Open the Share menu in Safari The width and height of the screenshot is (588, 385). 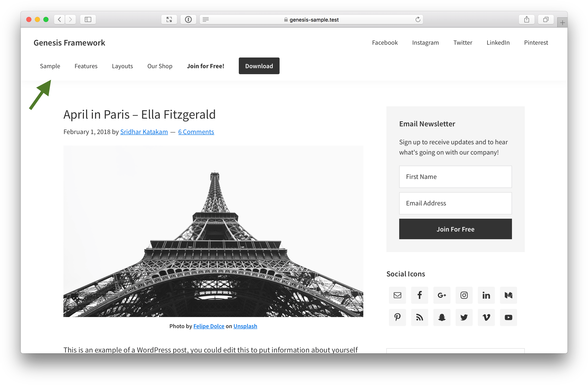526,19
